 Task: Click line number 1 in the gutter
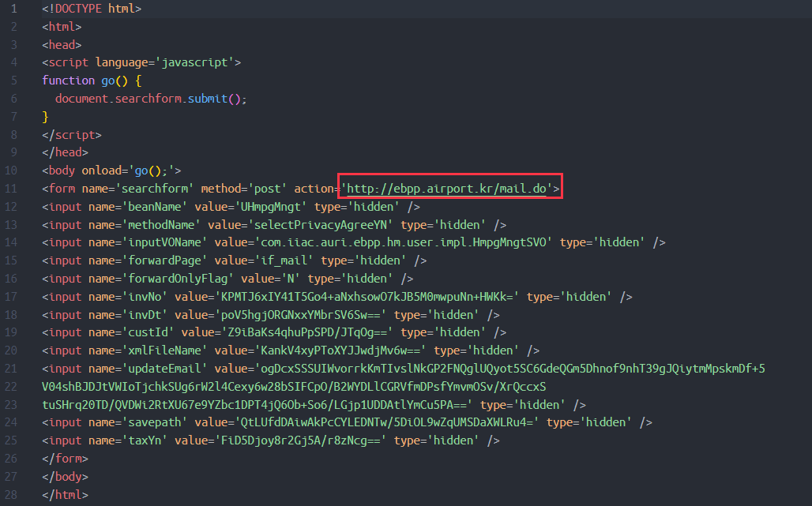pyautogui.click(x=13, y=9)
